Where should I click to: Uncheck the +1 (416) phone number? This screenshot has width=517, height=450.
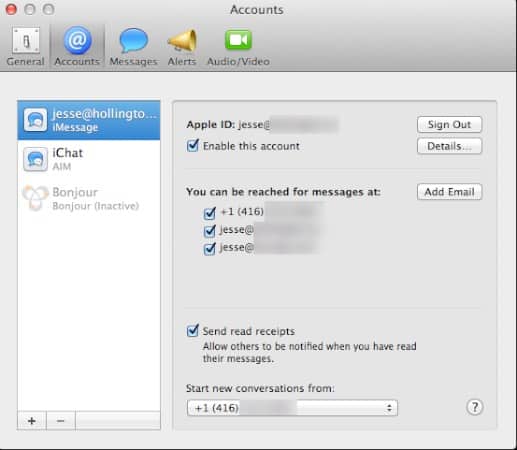pyautogui.click(x=209, y=213)
